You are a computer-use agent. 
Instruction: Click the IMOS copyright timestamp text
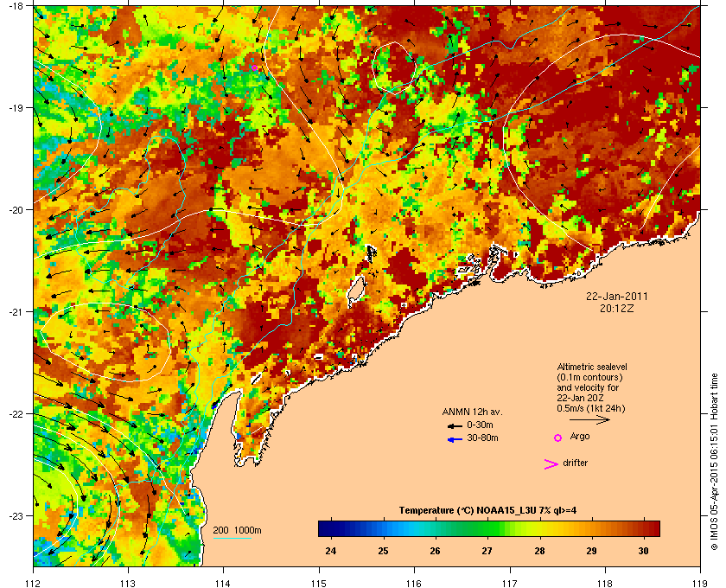pyautogui.click(x=714, y=463)
